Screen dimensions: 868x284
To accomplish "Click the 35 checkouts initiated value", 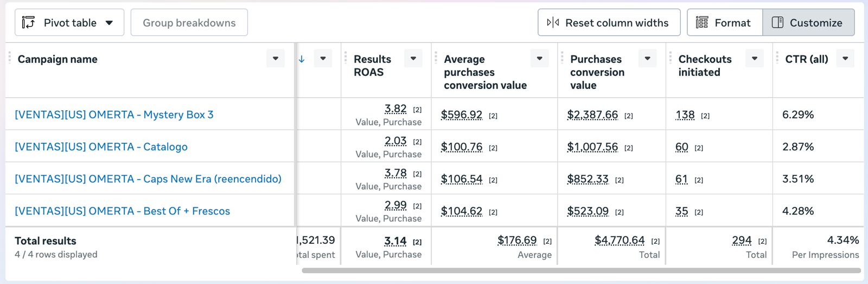I will (682, 211).
